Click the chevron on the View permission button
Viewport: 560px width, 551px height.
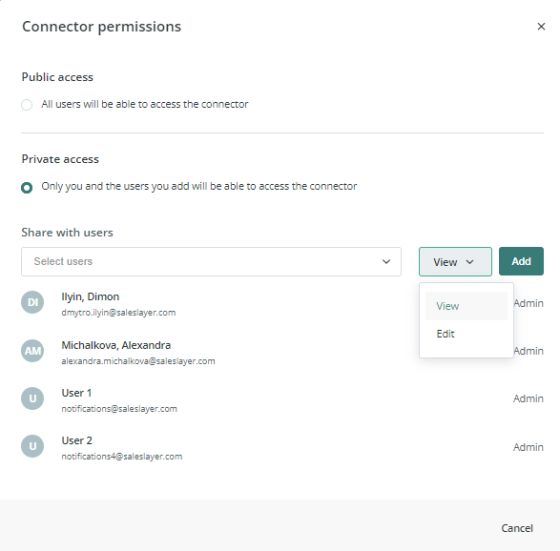pyautogui.click(x=470, y=262)
